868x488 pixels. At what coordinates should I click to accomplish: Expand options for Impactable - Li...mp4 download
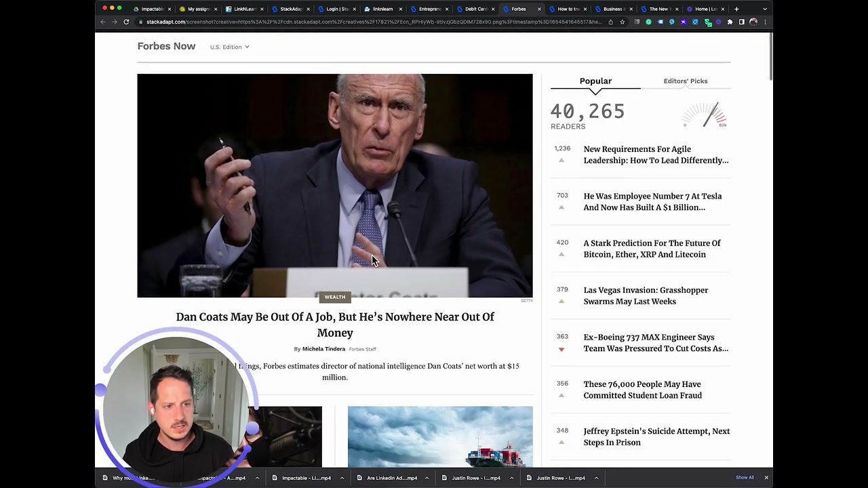tap(342, 478)
